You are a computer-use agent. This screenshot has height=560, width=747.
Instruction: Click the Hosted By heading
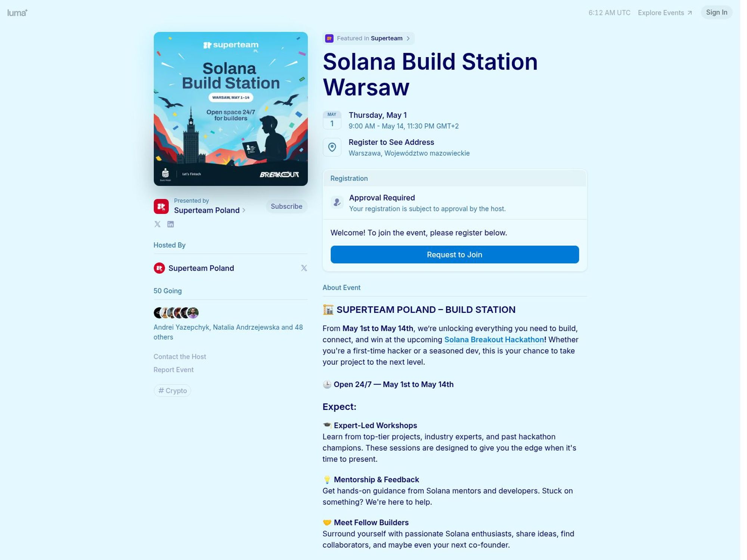point(169,245)
